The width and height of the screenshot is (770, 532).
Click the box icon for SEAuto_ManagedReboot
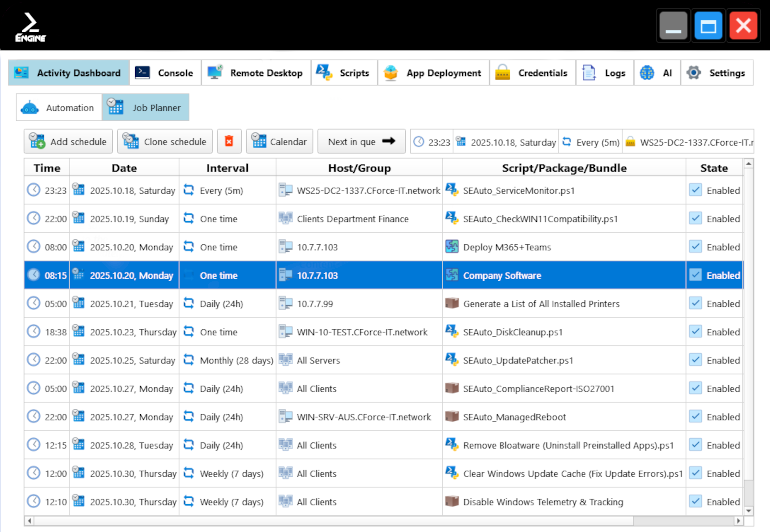(452, 417)
